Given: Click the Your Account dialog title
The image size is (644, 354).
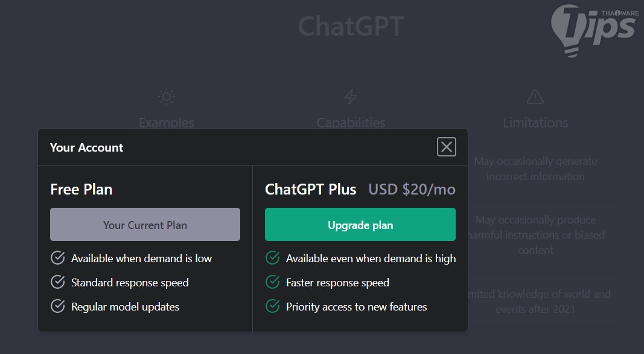Looking at the screenshot, I should [87, 147].
